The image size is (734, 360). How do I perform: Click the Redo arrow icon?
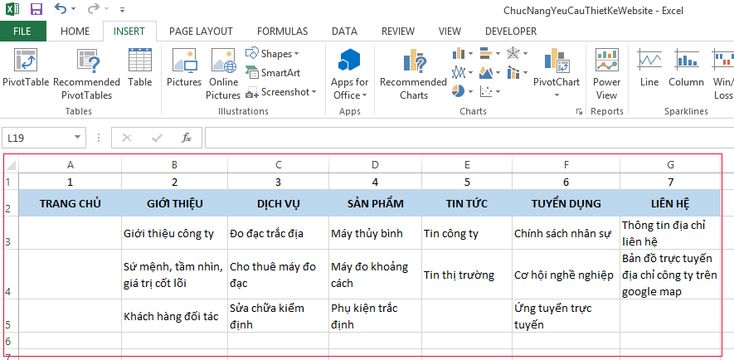(93, 8)
